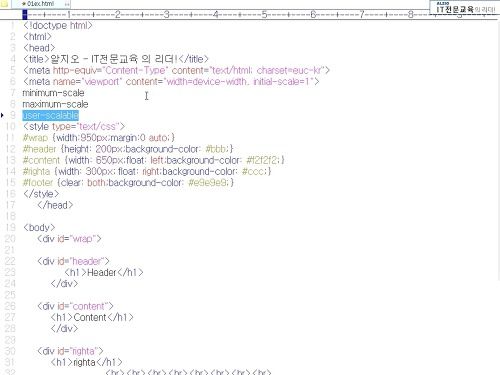The image size is (500, 375).
Task: Click the minimum-scale text on line 7
Action: click(x=53, y=93)
